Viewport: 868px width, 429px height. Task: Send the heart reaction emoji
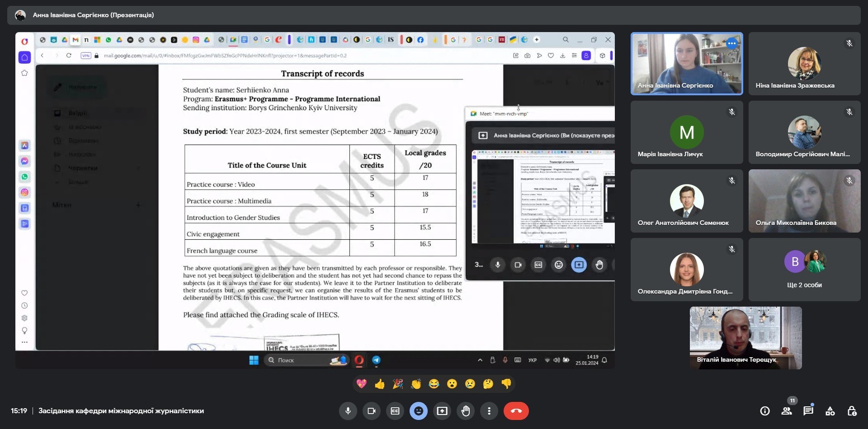362,384
